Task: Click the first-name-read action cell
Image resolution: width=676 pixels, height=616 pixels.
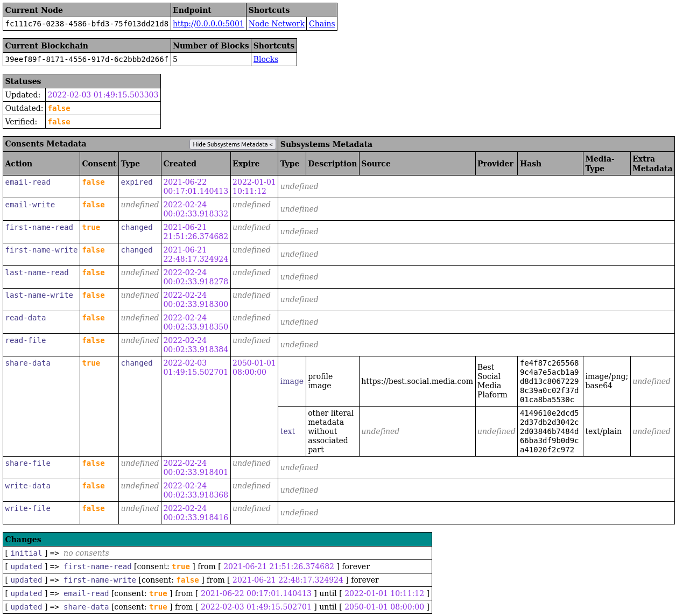Action: coord(41,232)
